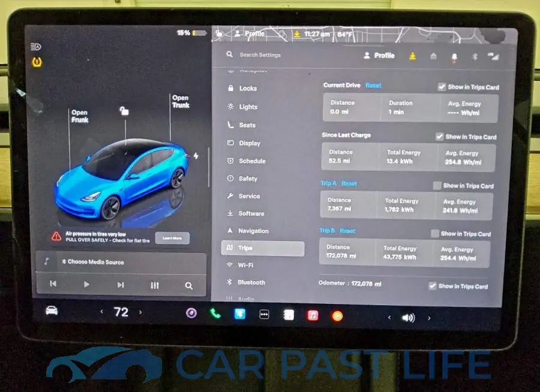Tap the dashcam camera icon
The image size is (540, 392).
(191, 313)
